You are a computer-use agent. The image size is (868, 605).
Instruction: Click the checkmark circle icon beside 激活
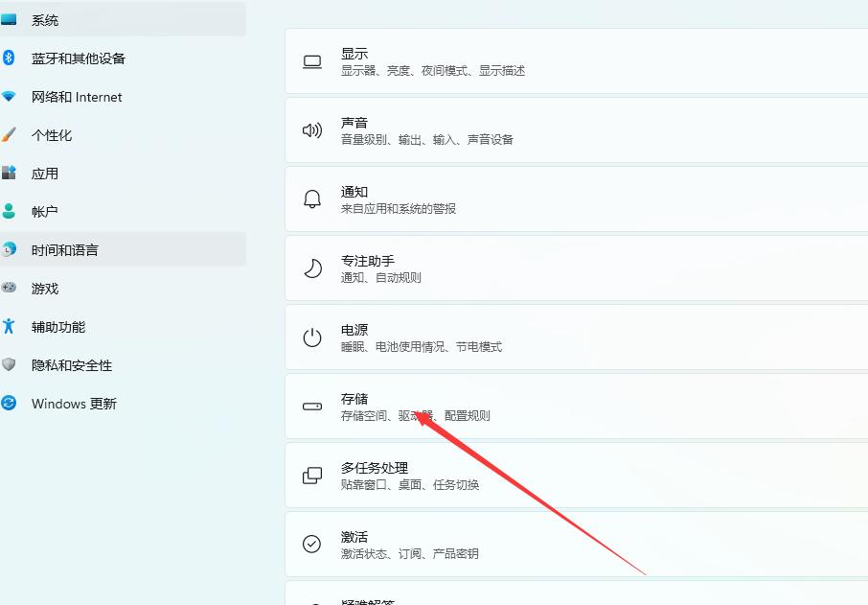click(311, 544)
